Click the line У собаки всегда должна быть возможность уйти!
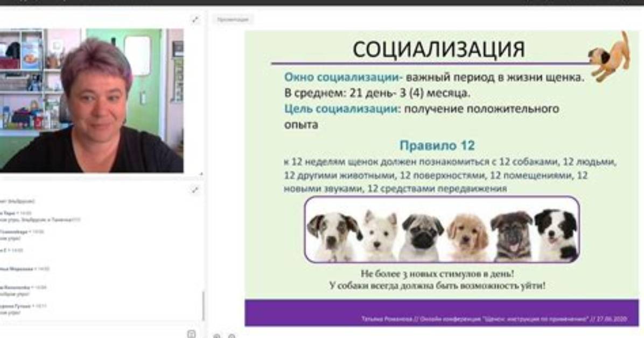Image resolution: width=644 pixels, height=338 pixels. (x=437, y=285)
